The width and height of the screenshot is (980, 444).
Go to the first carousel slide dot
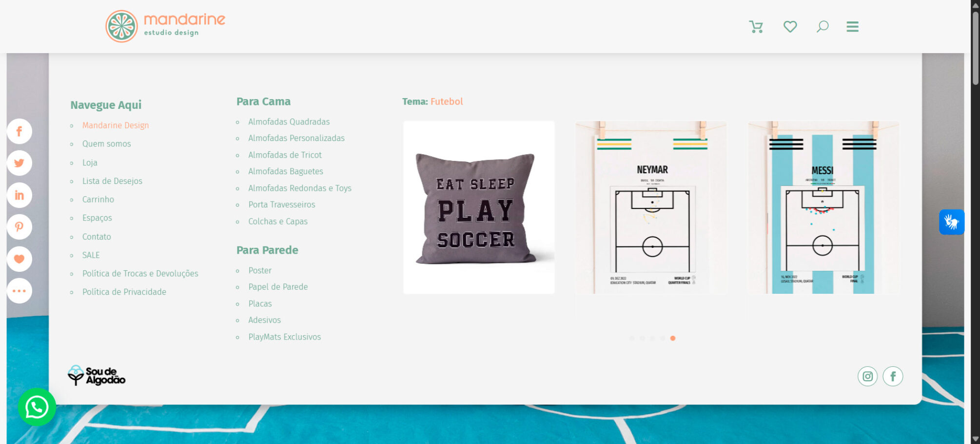pyautogui.click(x=632, y=338)
